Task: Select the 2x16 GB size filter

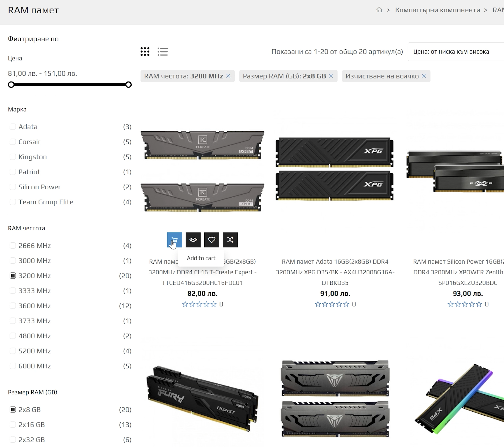Action: [13, 424]
